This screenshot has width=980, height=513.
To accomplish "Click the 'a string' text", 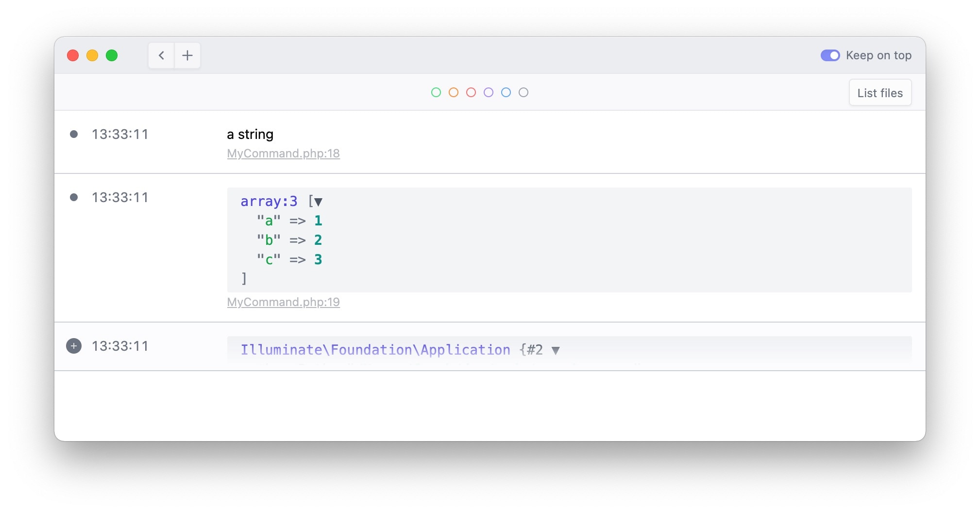I will point(250,135).
